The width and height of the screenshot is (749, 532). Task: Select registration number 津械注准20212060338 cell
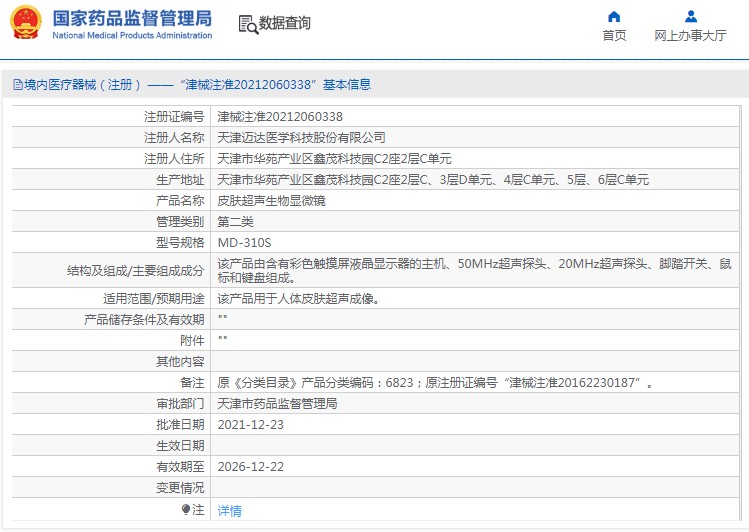(280, 117)
